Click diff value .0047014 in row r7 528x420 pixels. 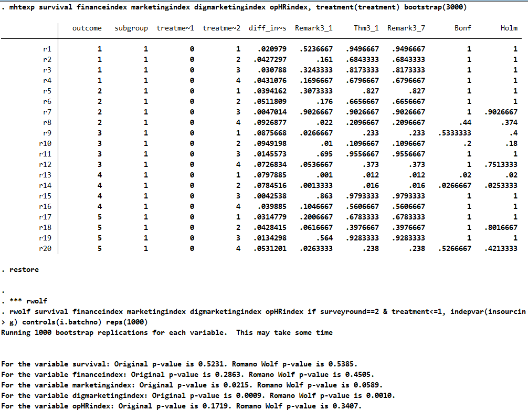270,112
